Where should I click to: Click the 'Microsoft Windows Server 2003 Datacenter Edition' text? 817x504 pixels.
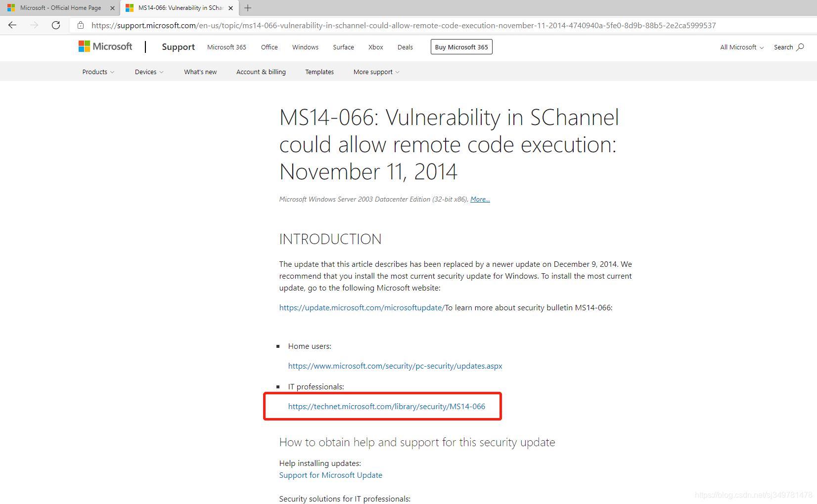pos(355,199)
